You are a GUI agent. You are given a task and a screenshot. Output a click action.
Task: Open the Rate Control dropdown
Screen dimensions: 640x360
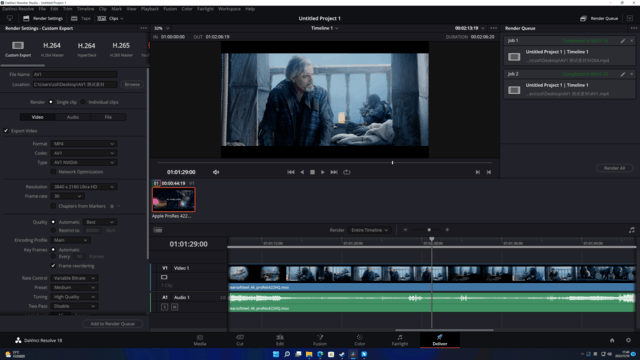pos(74,278)
